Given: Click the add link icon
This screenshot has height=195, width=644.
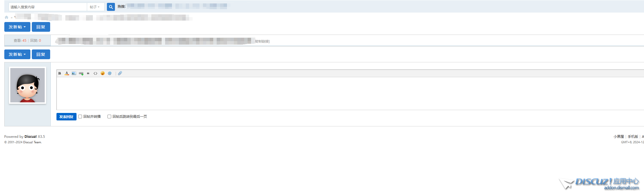Looking at the screenshot, I should (81, 73).
